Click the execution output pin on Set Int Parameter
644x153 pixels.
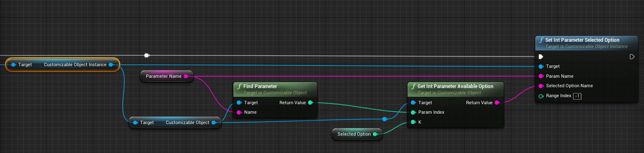[632, 57]
